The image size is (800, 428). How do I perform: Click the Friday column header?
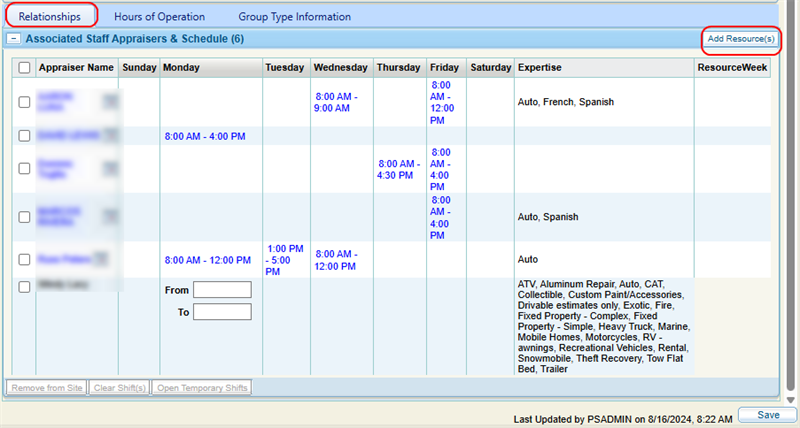pyautogui.click(x=444, y=67)
